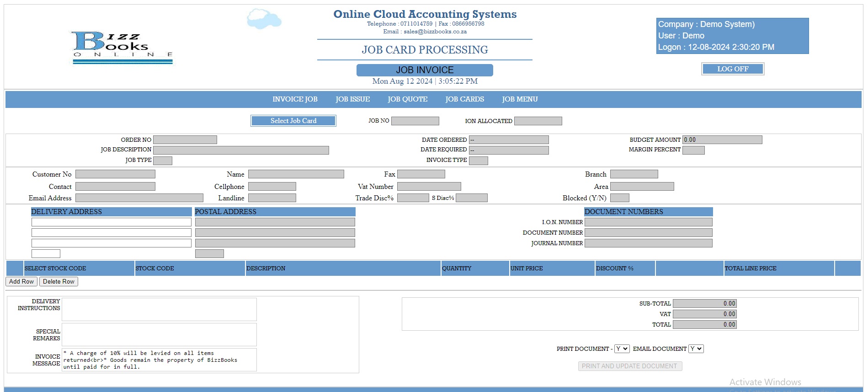Focus the DELIVERY INSTRUCTIONS text area
The width and height of the screenshot is (868, 392).
(x=159, y=310)
